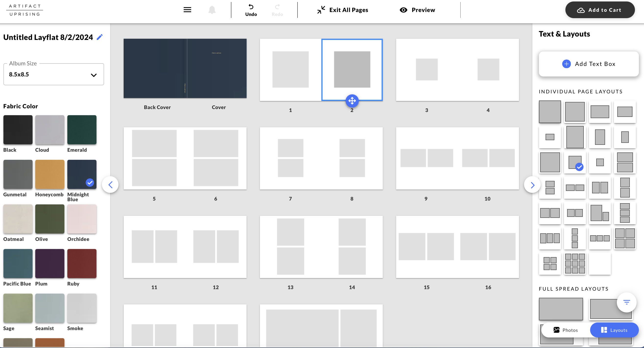Select the small landscape rectangle layout
This screenshot has width=644, height=348.
click(x=550, y=137)
